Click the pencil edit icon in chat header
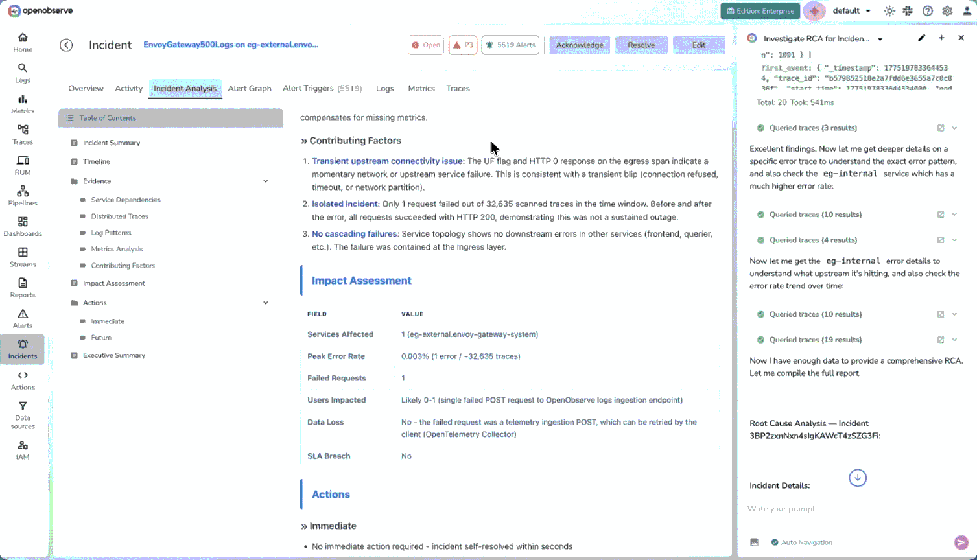Screen dimensions: 977x560 pos(921,38)
